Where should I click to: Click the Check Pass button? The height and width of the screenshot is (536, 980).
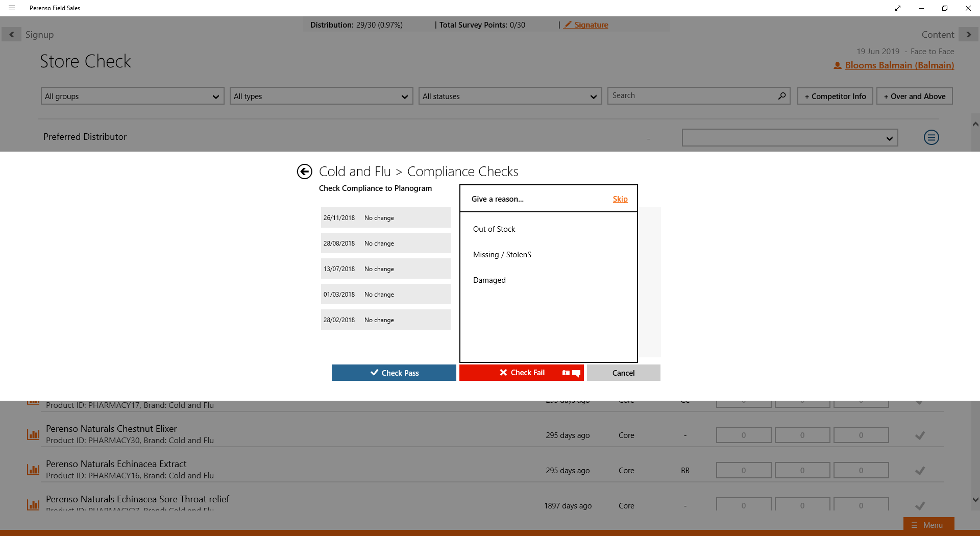click(394, 373)
